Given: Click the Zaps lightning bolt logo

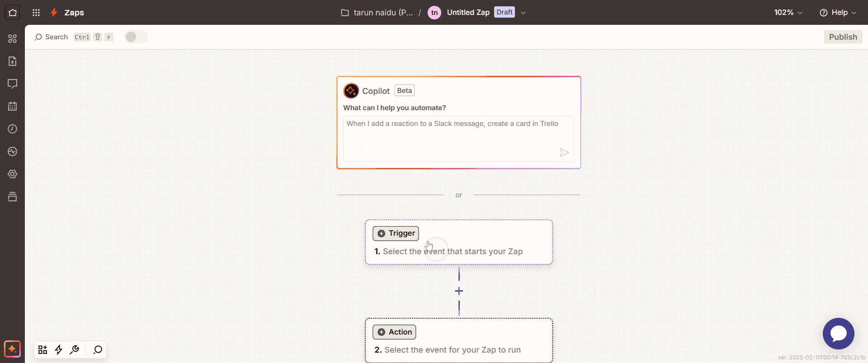Looking at the screenshot, I should point(54,13).
